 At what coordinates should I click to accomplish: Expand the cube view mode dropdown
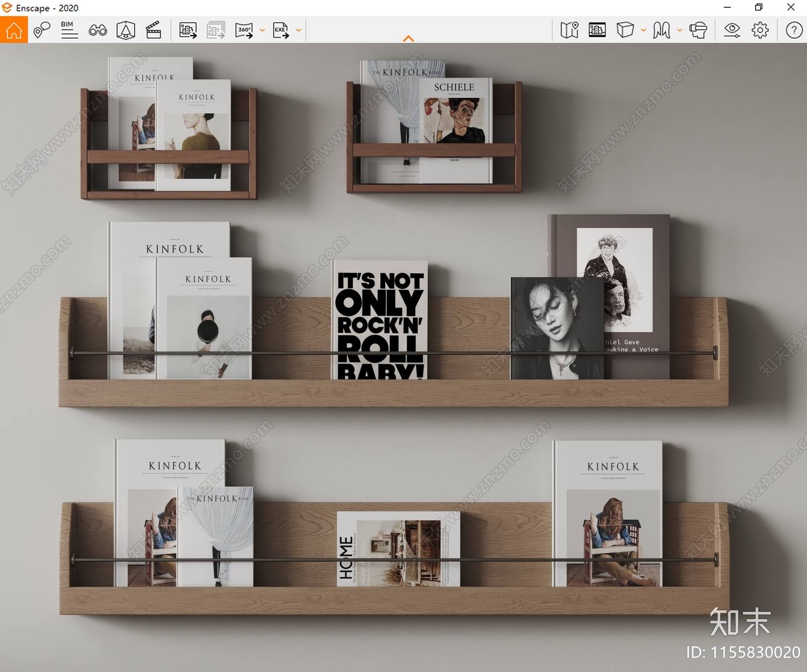pos(644,30)
